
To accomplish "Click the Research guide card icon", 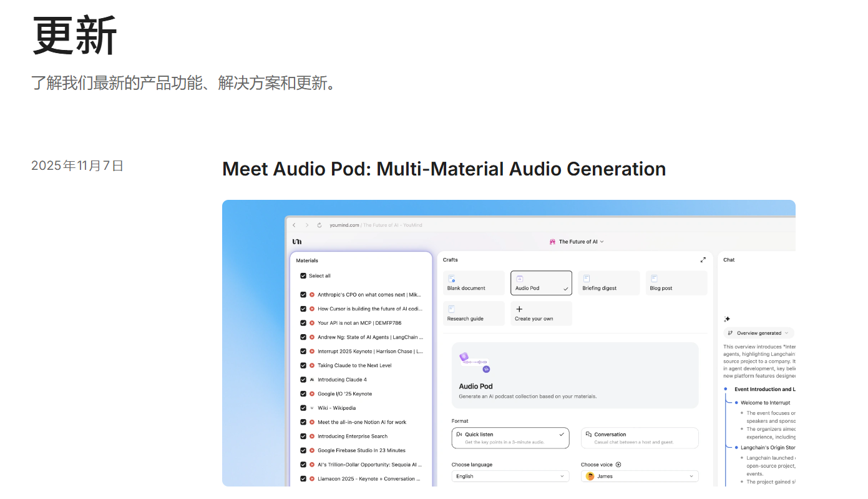I will pos(451,309).
